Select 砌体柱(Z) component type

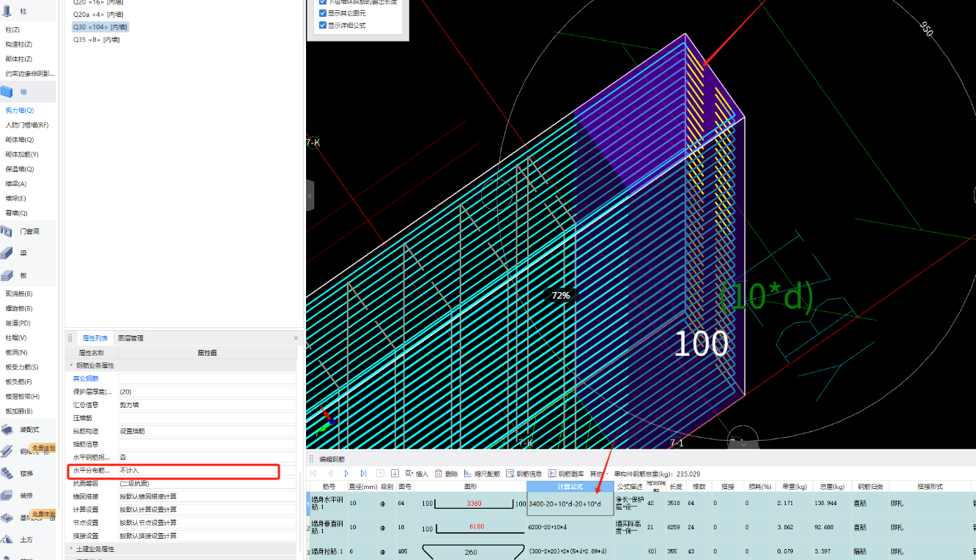click(19, 59)
